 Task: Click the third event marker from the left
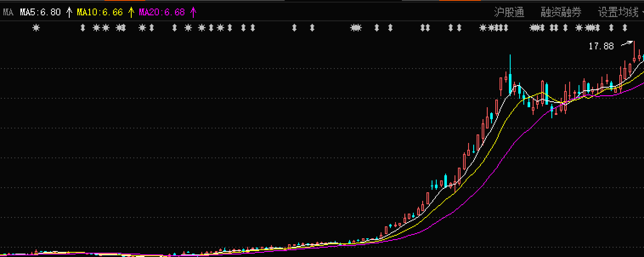(96, 28)
